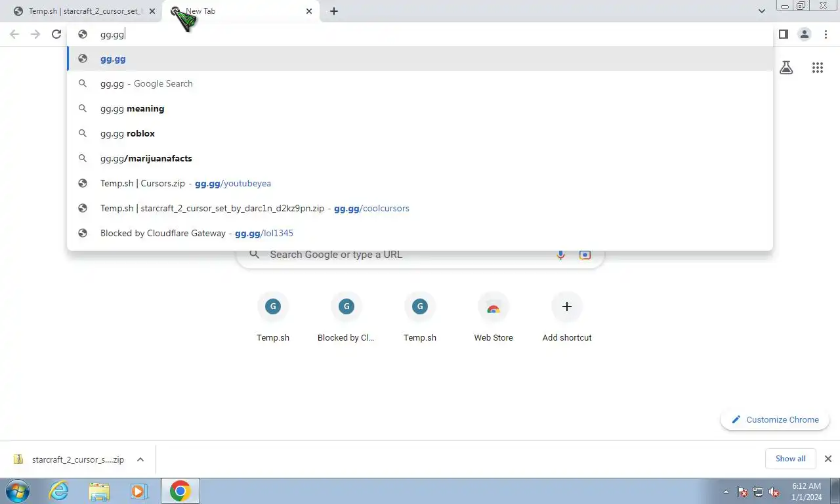Open the Google apps grid
This screenshot has height=504, width=840.
pyautogui.click(x=817, y=68)
